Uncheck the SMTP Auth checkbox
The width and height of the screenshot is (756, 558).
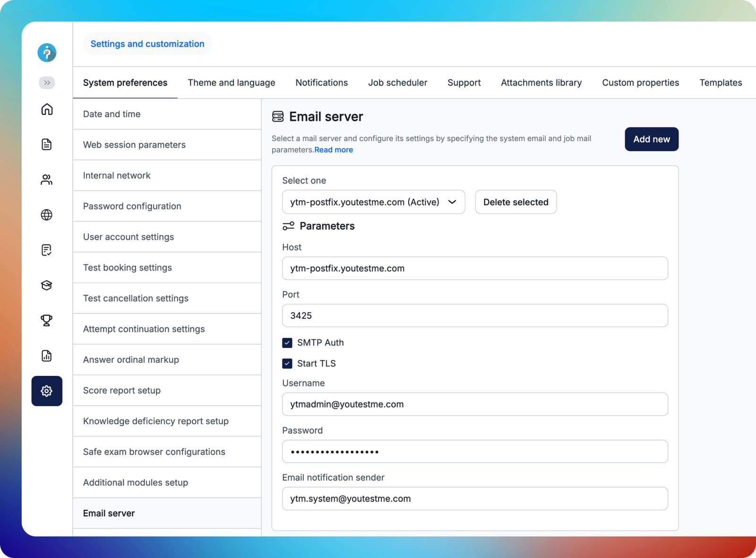click(x=287, y=343)
